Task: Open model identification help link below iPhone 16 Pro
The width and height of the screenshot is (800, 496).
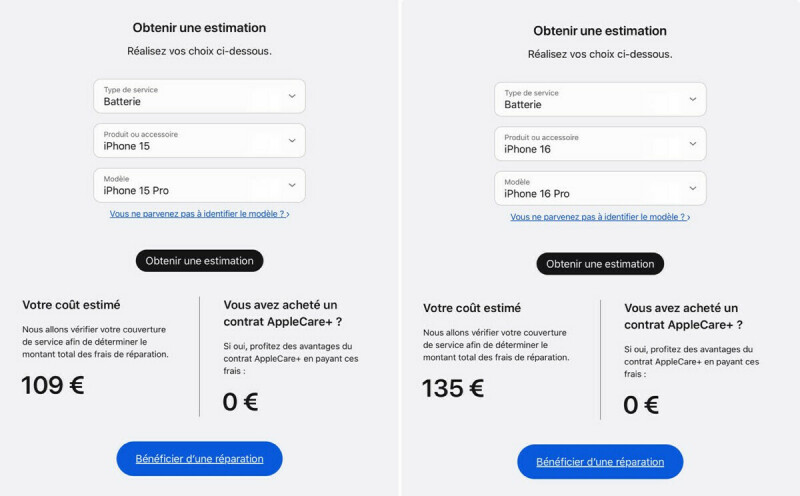Action: tap(600, 217)
